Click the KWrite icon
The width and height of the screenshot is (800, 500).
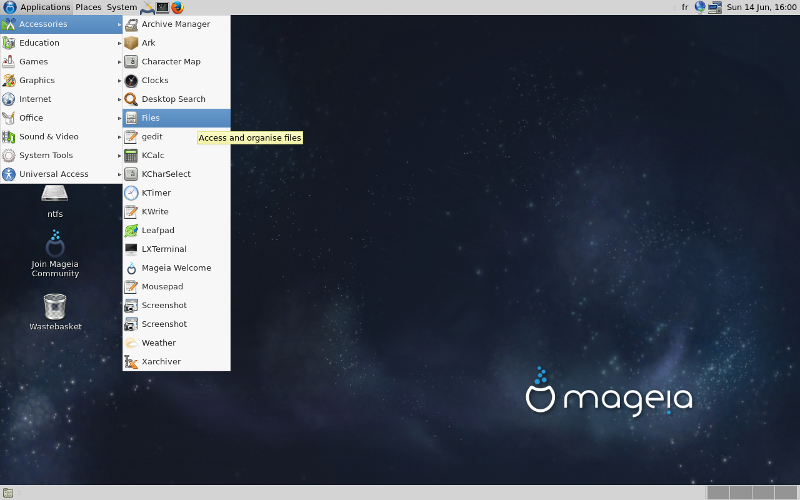[x=131, y=212]
